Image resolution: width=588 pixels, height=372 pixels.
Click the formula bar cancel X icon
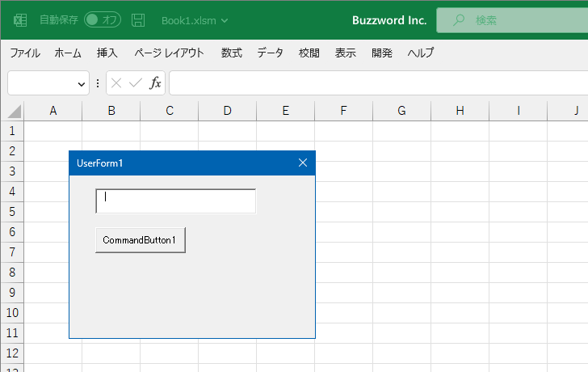point(116,83)
